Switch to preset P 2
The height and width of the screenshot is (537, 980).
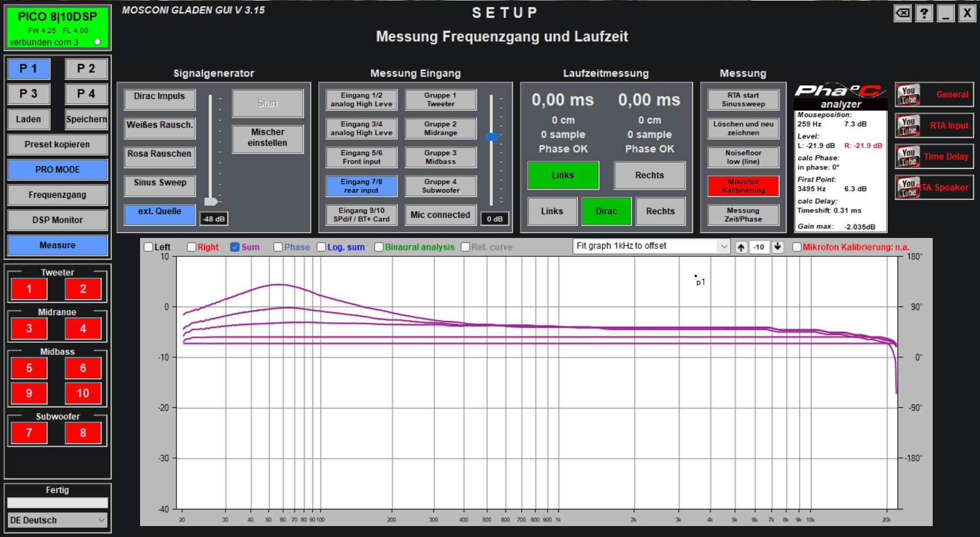(x=86, y=69)
